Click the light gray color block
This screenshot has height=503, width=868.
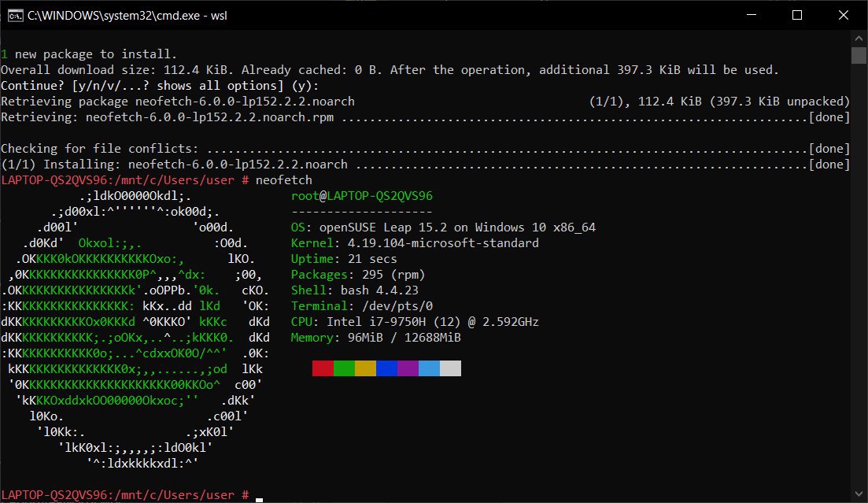[x=451, y=368]
